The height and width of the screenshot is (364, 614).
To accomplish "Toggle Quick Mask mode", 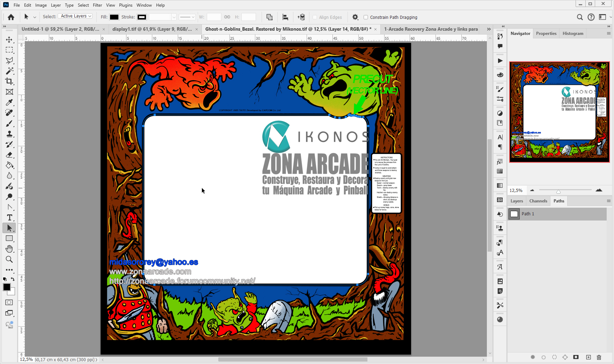I will coord(9,303).
